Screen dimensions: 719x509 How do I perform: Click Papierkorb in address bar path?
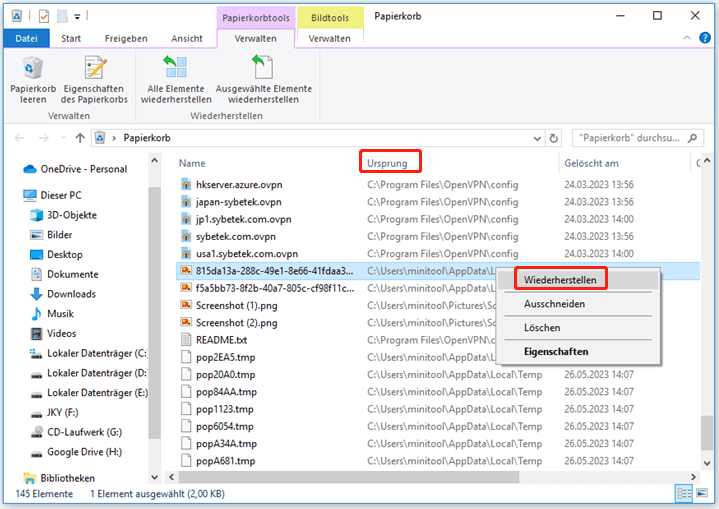coord(147,138)
